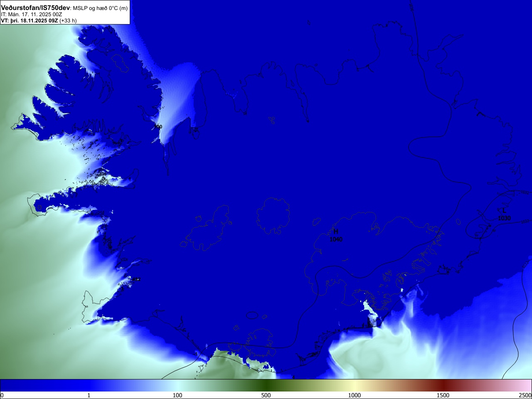This screenshot has width=532, height=399.
Task: Click the 500 tick on color scale
Action: [x=266, y=395]
